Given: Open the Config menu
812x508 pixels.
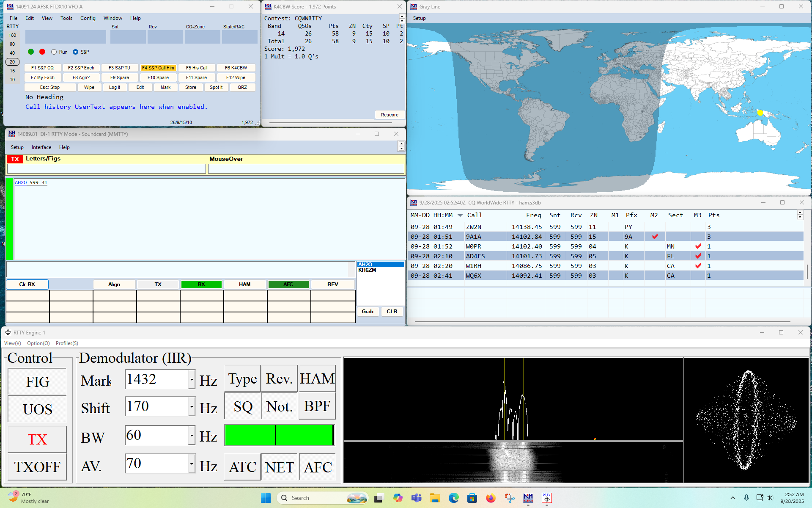Looking at the screenshot, I should point(88,18).
